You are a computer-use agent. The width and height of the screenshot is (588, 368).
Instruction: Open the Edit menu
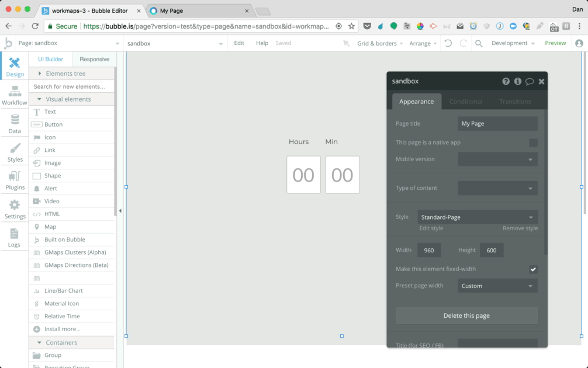pyautogui.click(x=239, y=43)
